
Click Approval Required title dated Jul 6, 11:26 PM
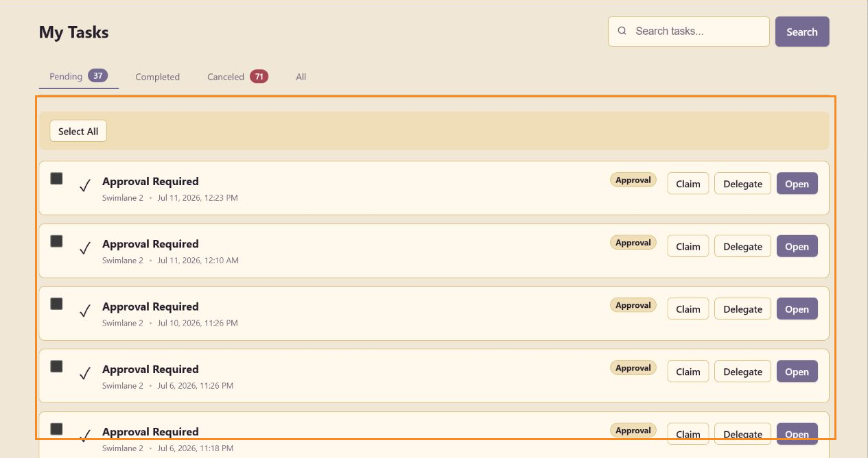150,370
